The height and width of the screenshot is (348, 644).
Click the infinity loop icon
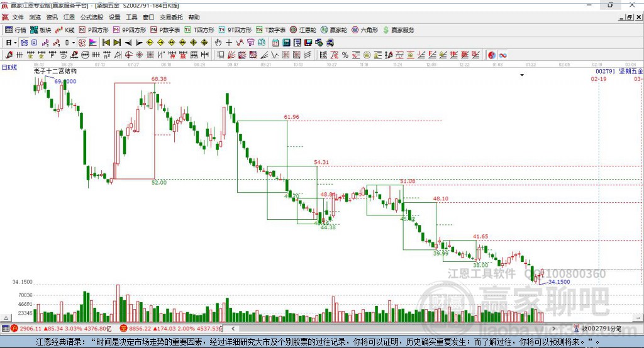click(502, 55)
